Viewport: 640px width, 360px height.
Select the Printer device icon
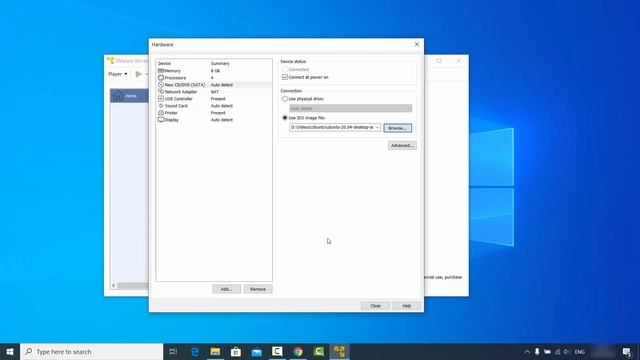(161, 112)
